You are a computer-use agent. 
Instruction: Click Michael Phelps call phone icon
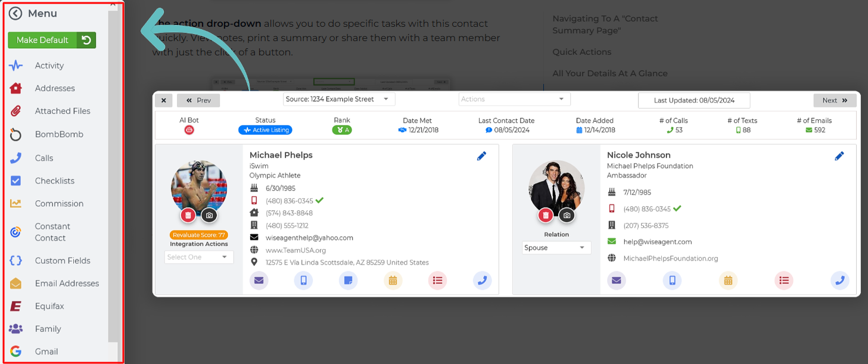[x=482, y=281]
